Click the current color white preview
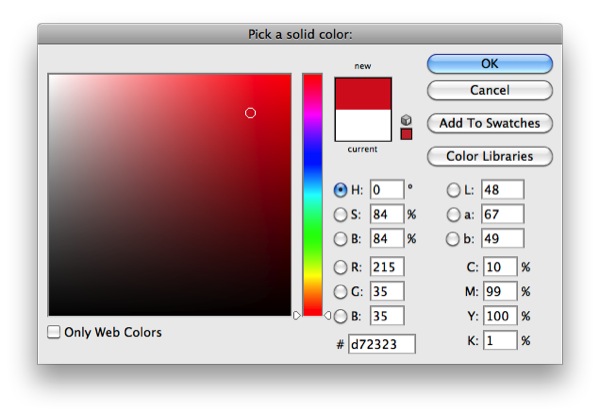 363,125
